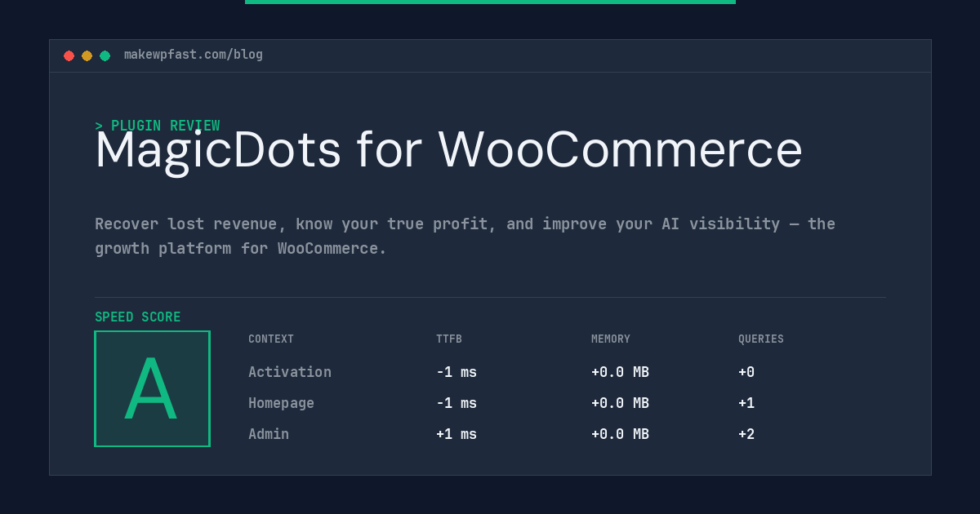Click the Admin queries value +2
The width and height of the screenshot is (980, 514).
point(746,434)
